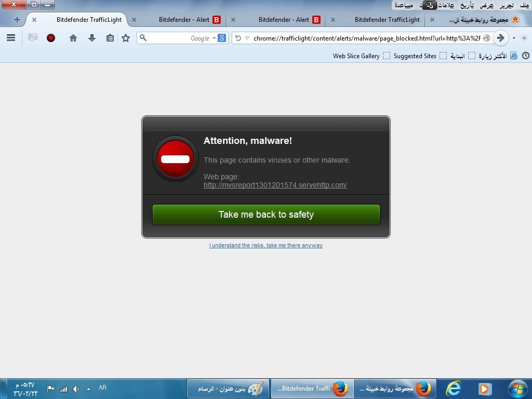532x399 pixels.
Task: Switch to the مجموعة روابط خبيثة tab
Action: pos(478,20)
